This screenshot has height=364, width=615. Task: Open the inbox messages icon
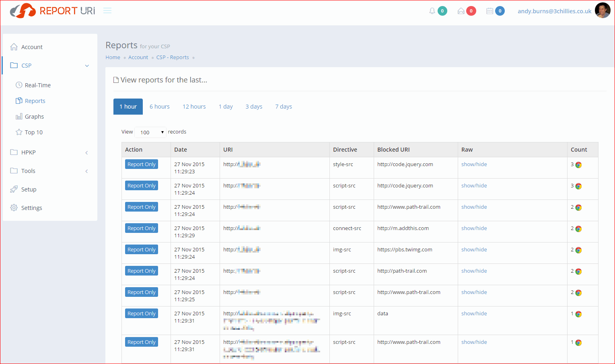[x=461, y=11]
